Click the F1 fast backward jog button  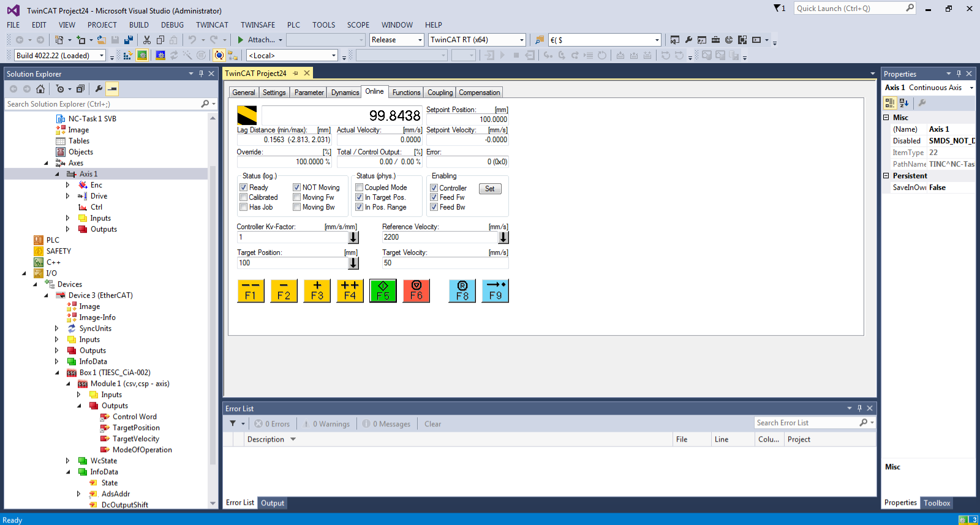pos(251,291)
